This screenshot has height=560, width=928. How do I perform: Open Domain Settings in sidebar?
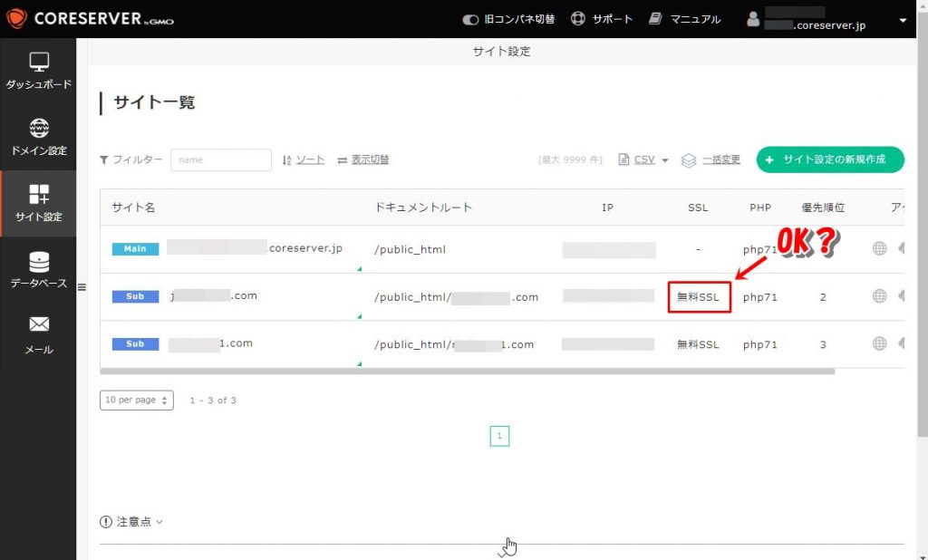click(38, 138)
